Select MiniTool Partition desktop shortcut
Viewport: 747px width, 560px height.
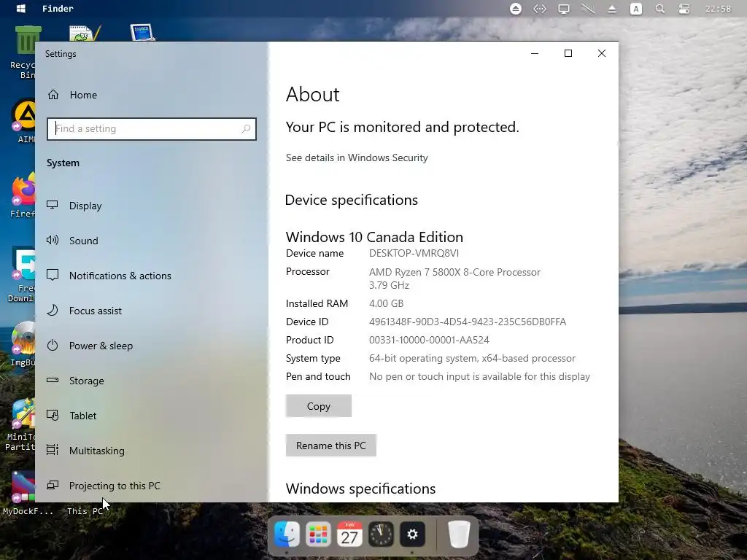(20, 424)
